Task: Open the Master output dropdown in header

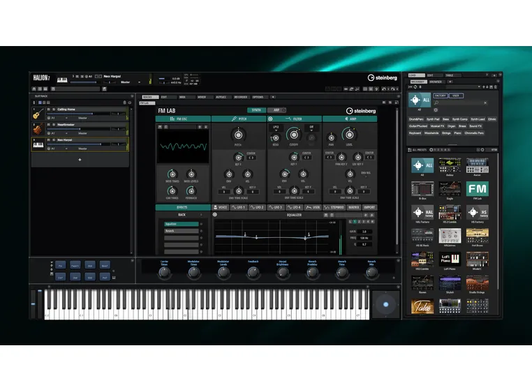Action: [131, 82]
